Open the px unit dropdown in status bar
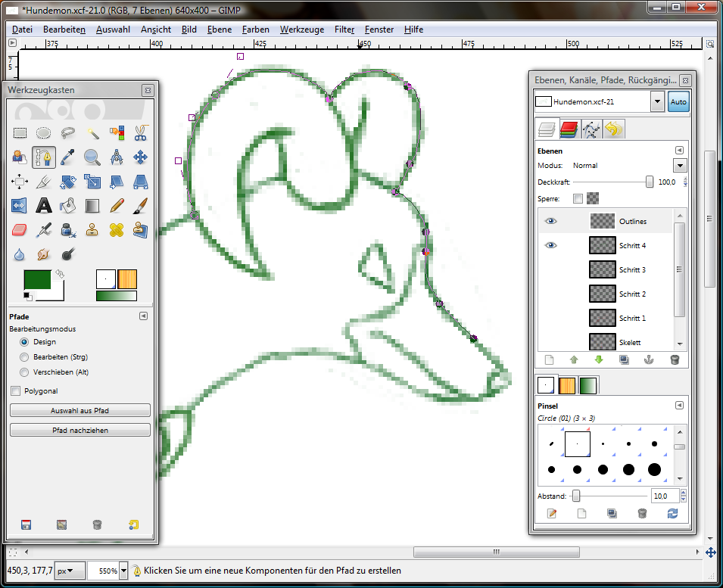Screen dimensions: 723x588 (x=70, y=571)
